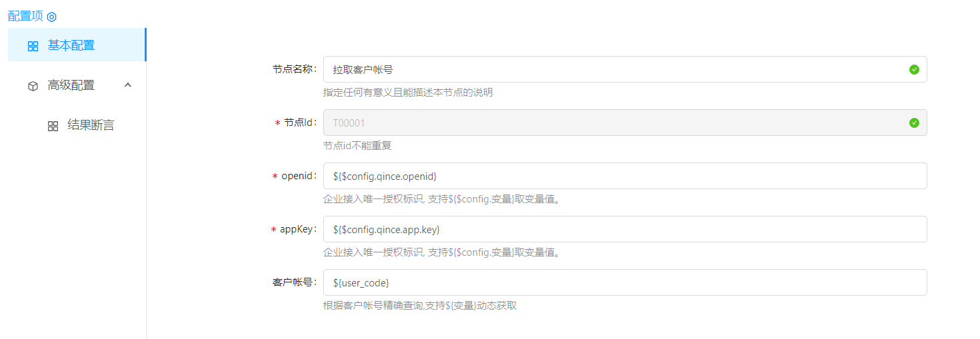This screenshot has width=980, height=339.
Task: Click the 配置项 header text
Action: pos(25,17)
